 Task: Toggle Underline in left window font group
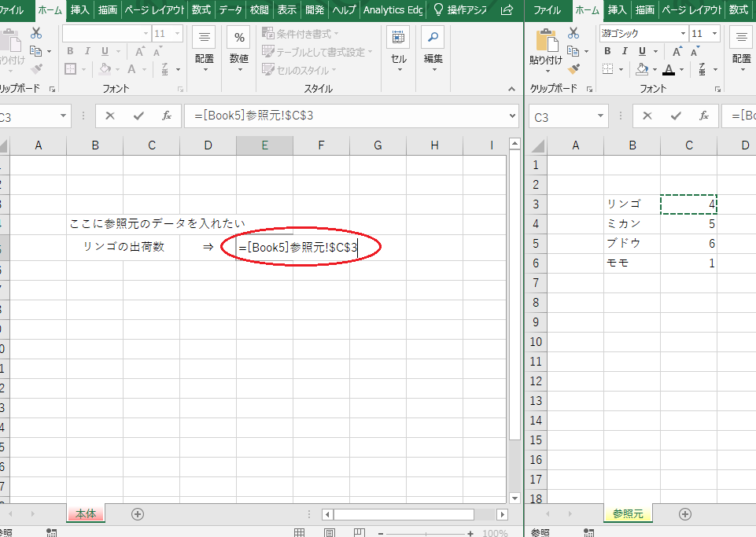pos(105,51)
